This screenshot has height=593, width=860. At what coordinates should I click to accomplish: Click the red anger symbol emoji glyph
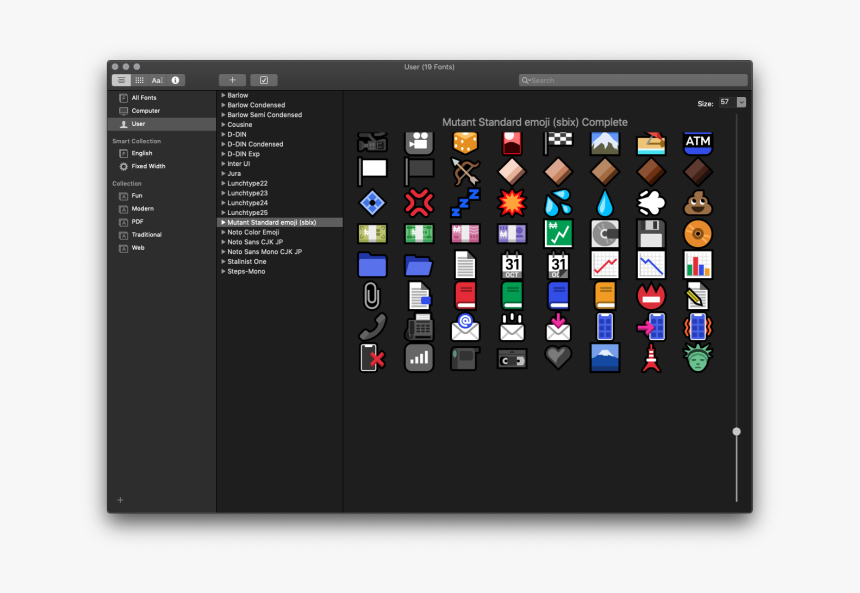[419, 202]
